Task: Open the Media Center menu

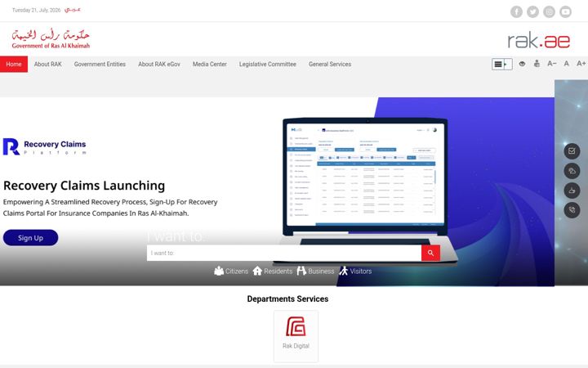Action: 210,65
